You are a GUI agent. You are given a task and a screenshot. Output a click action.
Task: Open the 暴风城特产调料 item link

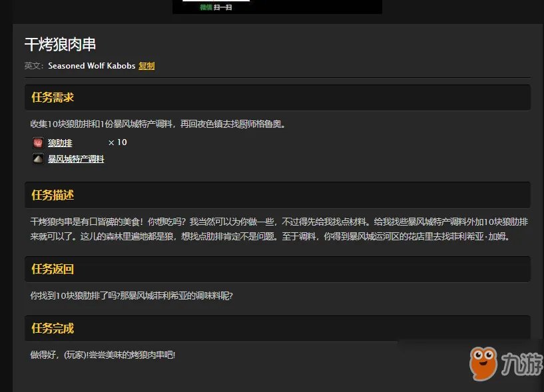pyautogui.click(x=77, y=159)
